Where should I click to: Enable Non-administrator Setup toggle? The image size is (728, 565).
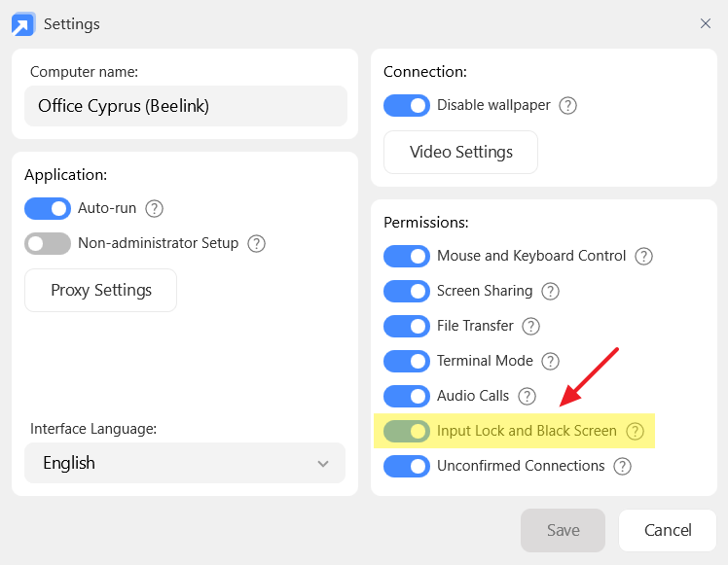(48, 244)
